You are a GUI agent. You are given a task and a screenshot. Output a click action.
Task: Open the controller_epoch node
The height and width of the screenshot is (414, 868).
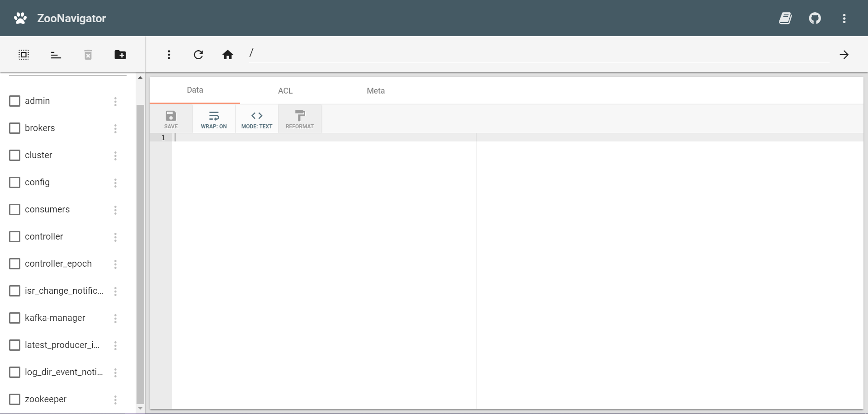pos(58,263)
